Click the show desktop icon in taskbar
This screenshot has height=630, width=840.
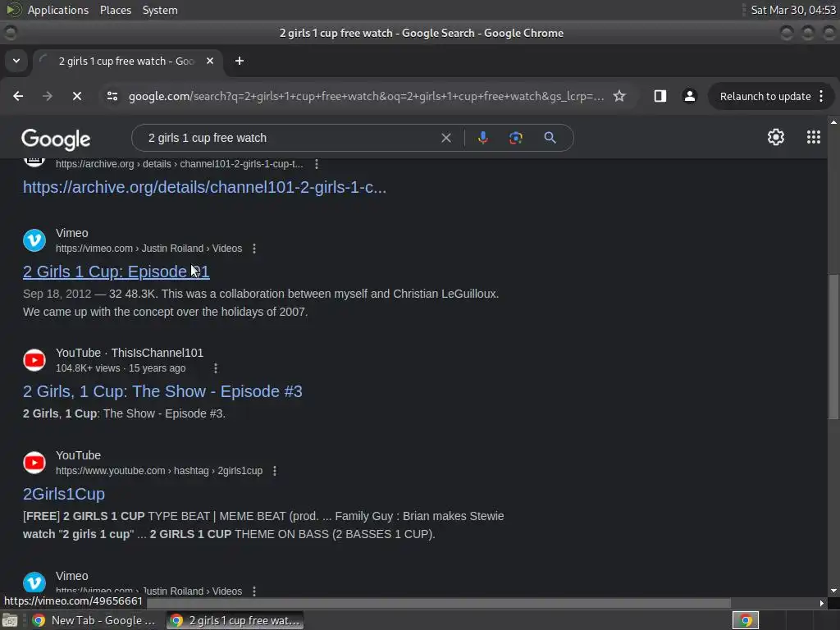click(x=10, y=620)
